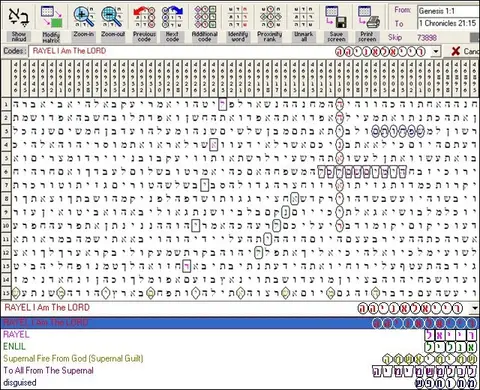
Task: Click the Save screen icon
Action: tap(336, 17)
